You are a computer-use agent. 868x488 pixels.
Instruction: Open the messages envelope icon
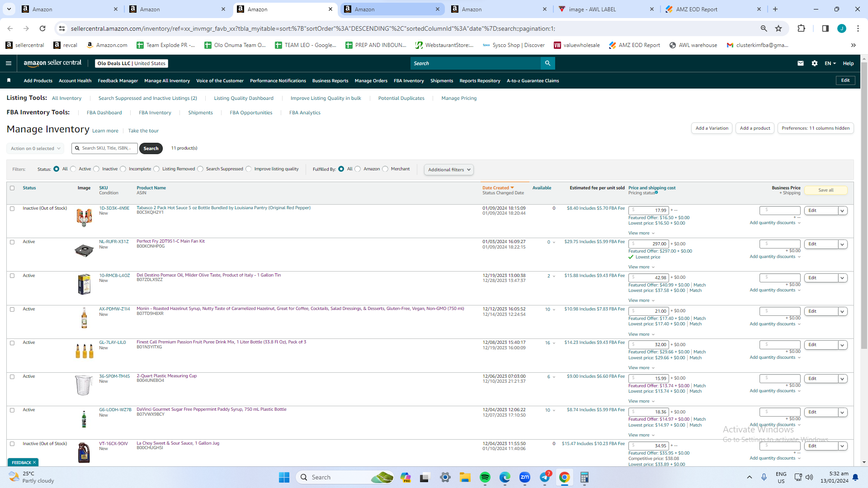[x=801, y=63]
